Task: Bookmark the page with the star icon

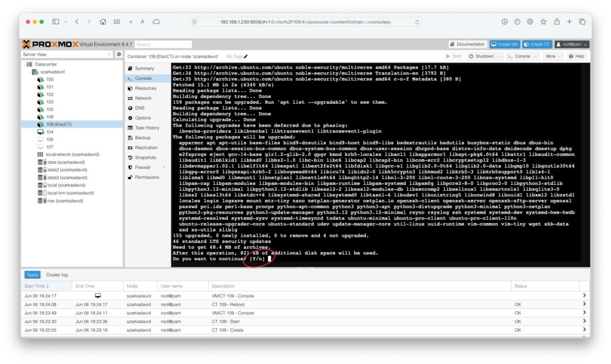Action: tap(544, 22)
